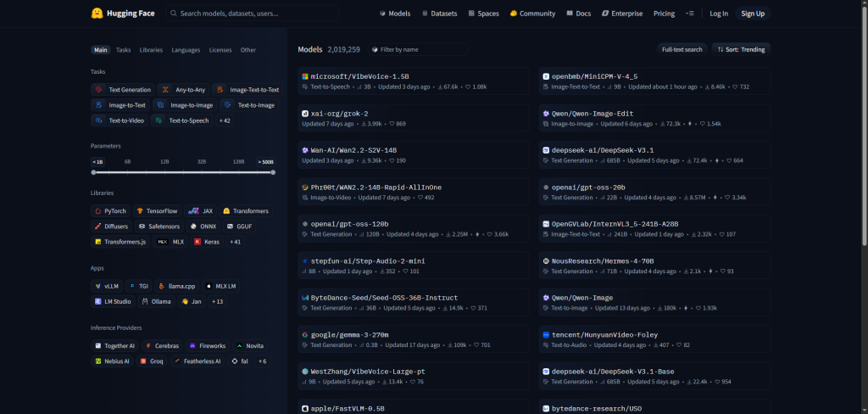The height and width of the screenshot is (414, 868).
Task: Toggle the Text Generation task filter
Action: tap(123, 90)
